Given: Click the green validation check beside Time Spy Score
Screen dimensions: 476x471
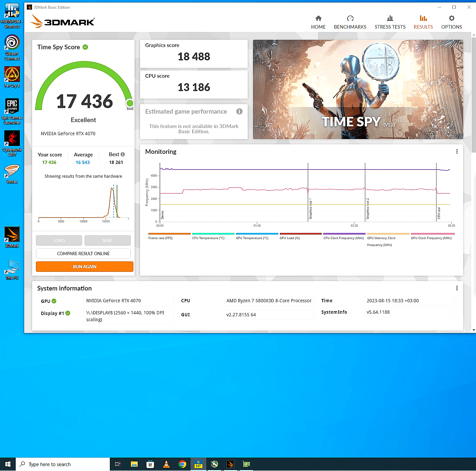Looking at the screenshot, I should coord(85,47).
